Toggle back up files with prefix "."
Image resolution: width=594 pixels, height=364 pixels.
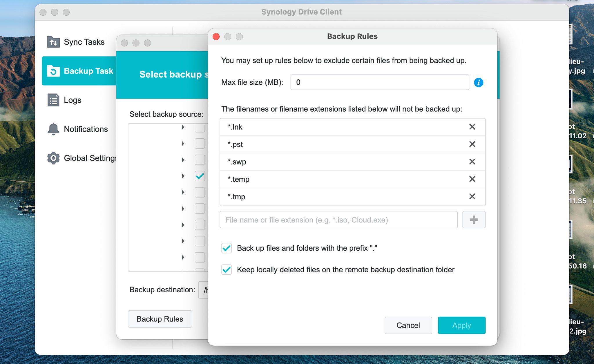pos(227,248)
